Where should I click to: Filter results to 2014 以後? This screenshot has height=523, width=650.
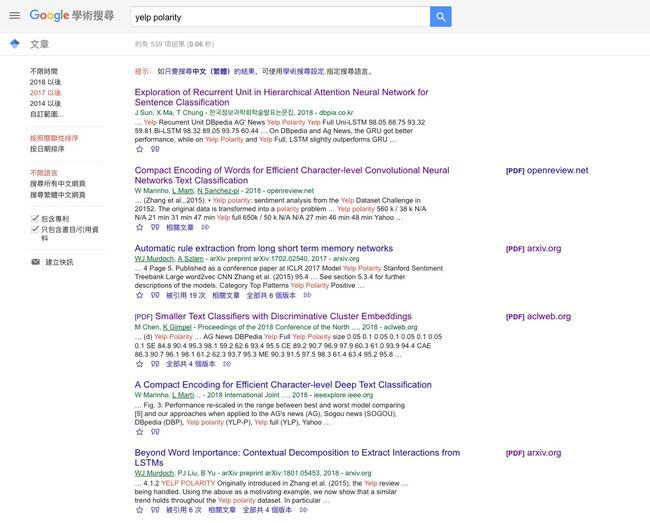tap(45, 103)
